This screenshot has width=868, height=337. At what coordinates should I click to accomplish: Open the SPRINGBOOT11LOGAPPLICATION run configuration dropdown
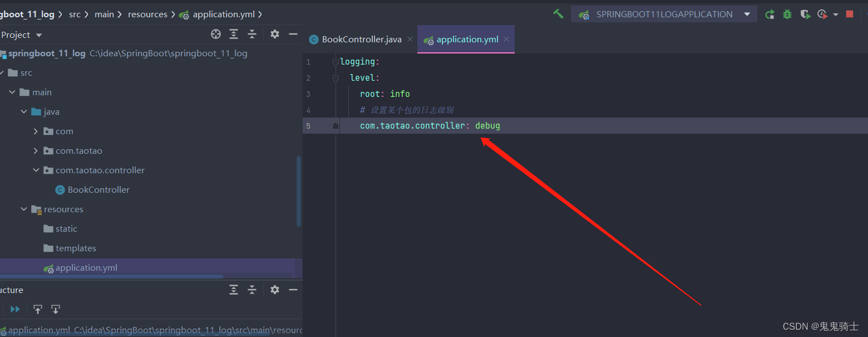click(664, 14)
